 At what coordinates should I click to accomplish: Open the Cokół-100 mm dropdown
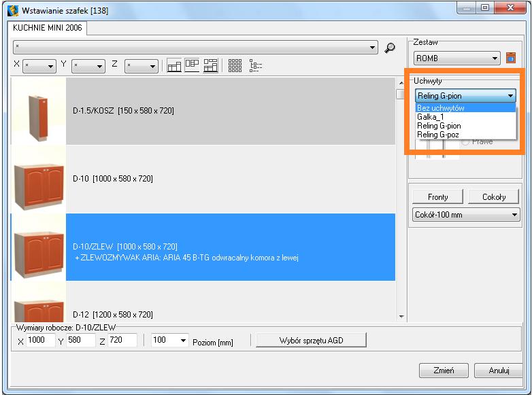514,215
